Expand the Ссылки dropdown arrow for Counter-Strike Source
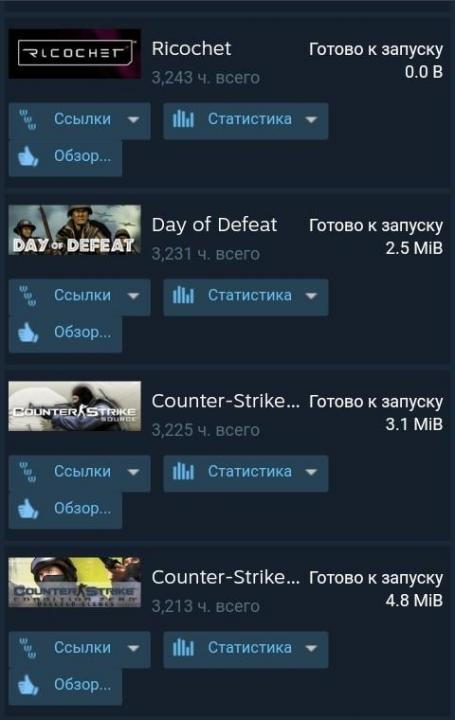Image resolution: width=455 pixels, height=720 pixels. coord(133,472)
